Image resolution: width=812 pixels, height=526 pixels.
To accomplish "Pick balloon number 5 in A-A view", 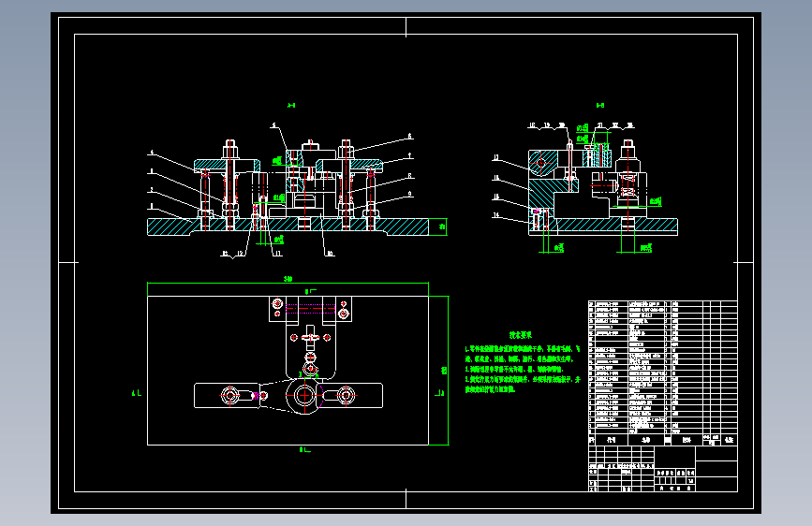I will [x=274, y=125].
